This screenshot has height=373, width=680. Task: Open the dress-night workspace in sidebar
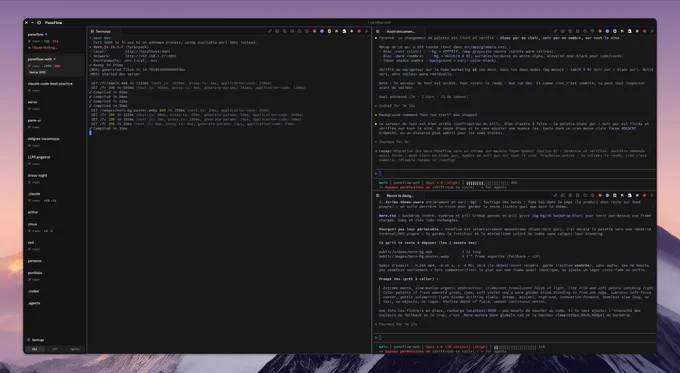click(37, 175)
